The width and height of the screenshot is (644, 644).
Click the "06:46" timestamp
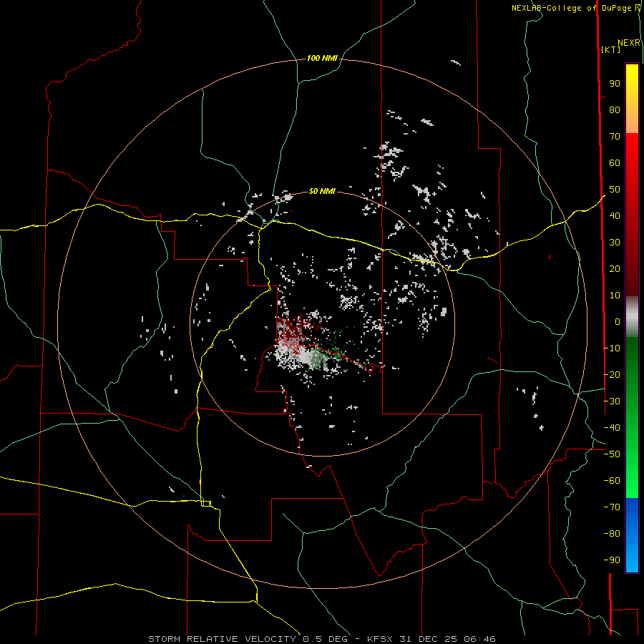(x=479, y=639)
